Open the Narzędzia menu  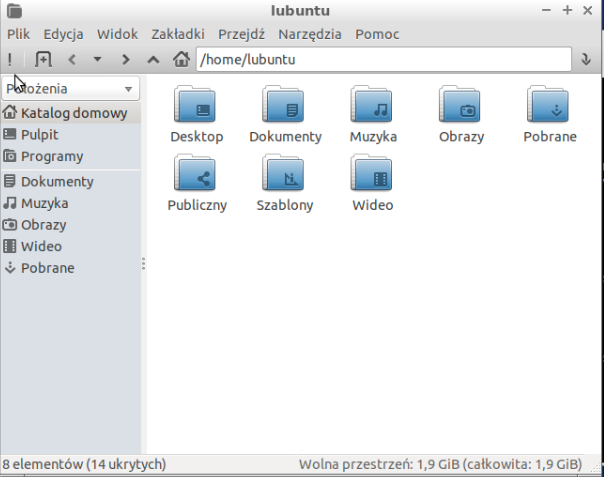pos(310,34)
